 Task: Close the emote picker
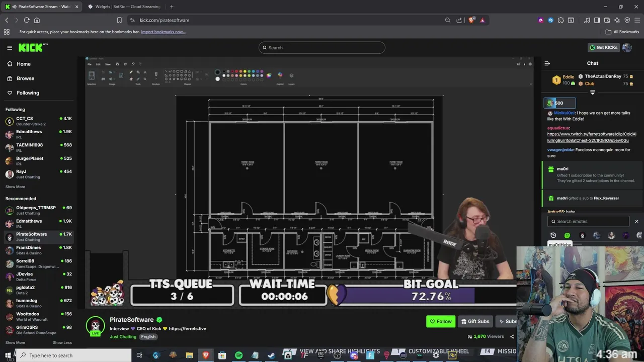pos(636,221)
